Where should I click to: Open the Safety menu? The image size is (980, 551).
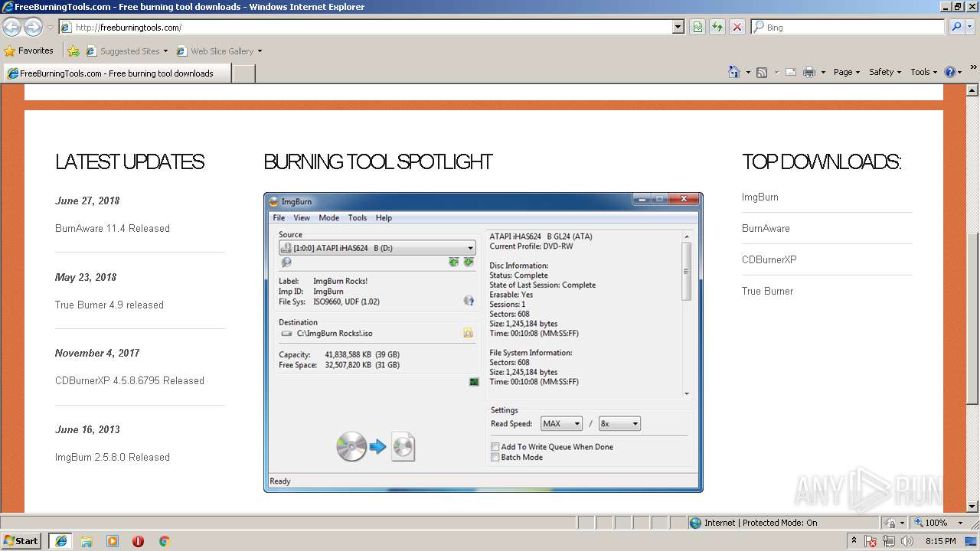click(884, 72)
